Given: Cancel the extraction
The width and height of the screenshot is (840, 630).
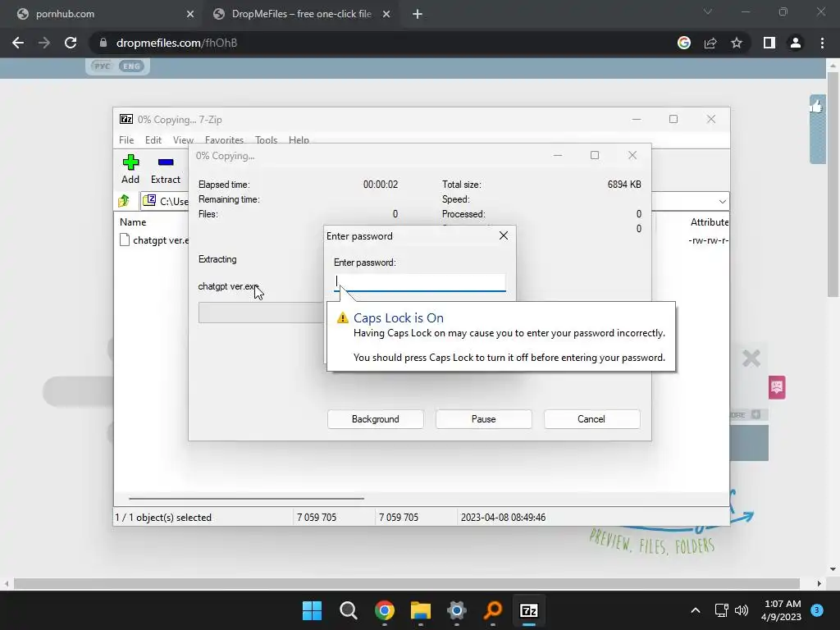Looking at the screenshot, I should tap(591, 419).
